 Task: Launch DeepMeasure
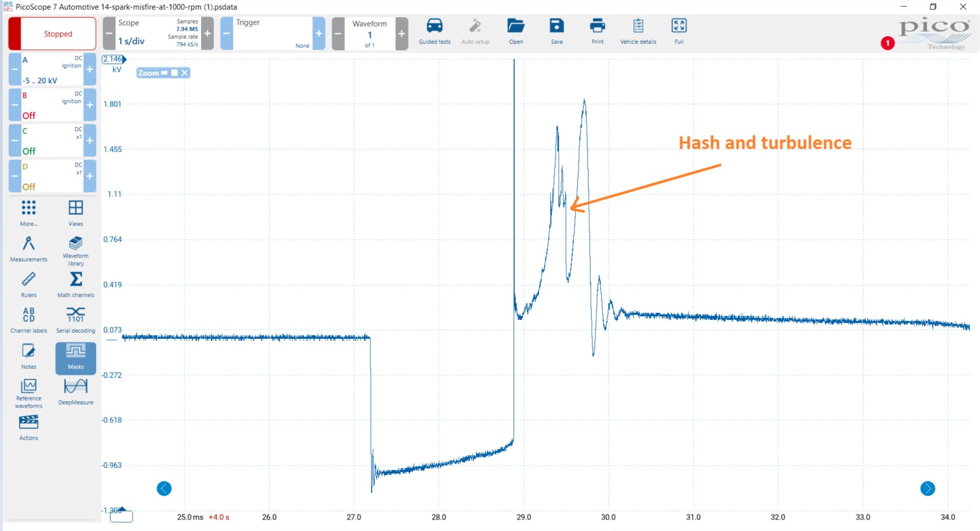[x=75, y=390]
